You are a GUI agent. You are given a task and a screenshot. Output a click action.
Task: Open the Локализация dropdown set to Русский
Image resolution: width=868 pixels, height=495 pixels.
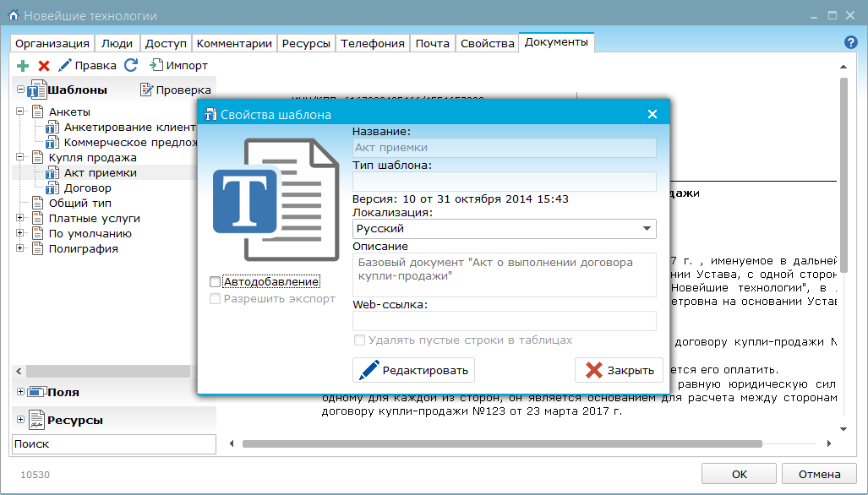505,229
